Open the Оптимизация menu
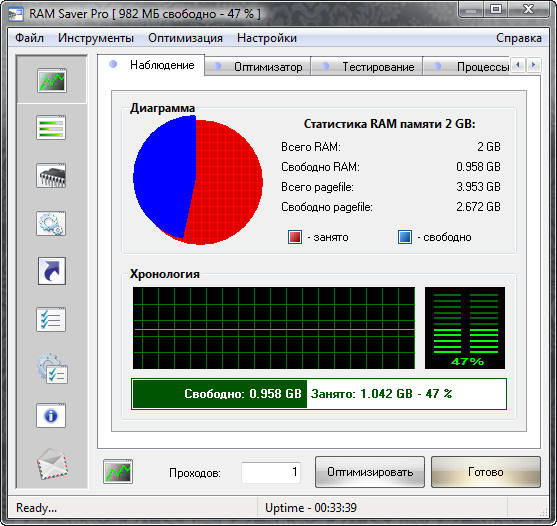The height and width of the screenshot is (526, 557). tap(185, 38)
